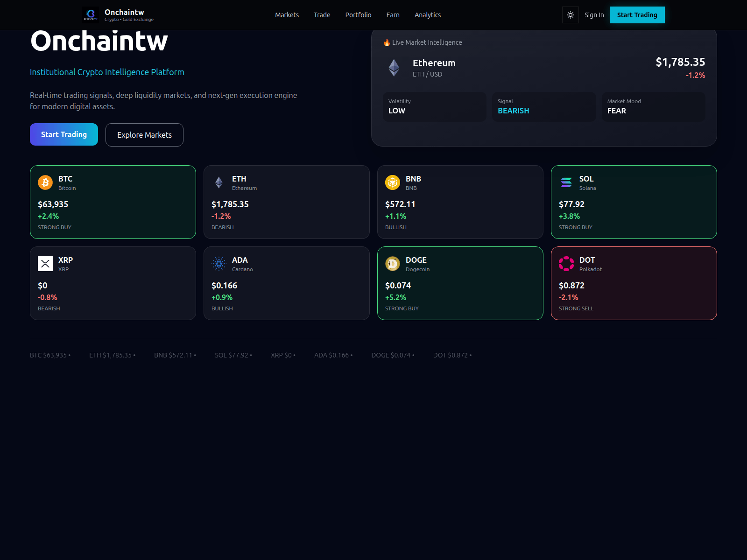Click the Solana striped icon
The image size is (747, 560).
tap(566, 182)
